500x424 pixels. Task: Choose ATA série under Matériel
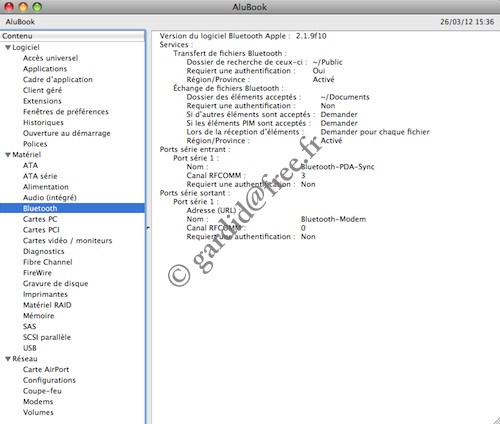click(40, 176)
